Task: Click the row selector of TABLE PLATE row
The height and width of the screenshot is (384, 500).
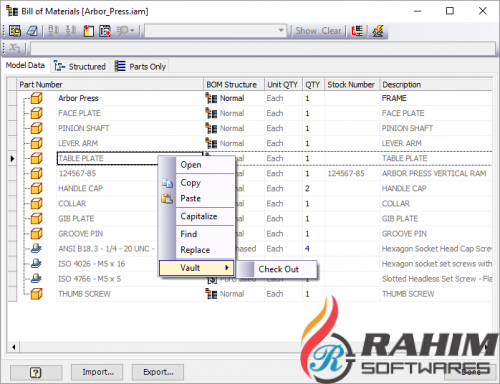Action: coord(12,158)
